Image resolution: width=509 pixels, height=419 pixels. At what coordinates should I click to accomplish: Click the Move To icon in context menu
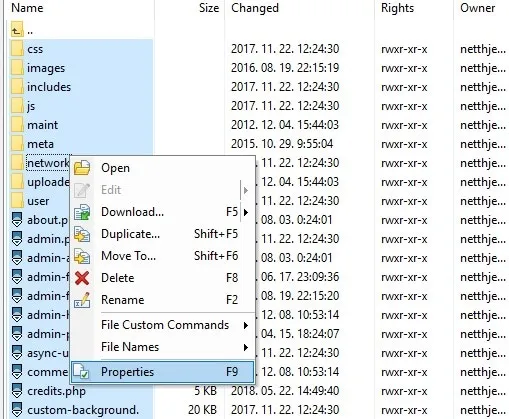[x=82, y=256]
